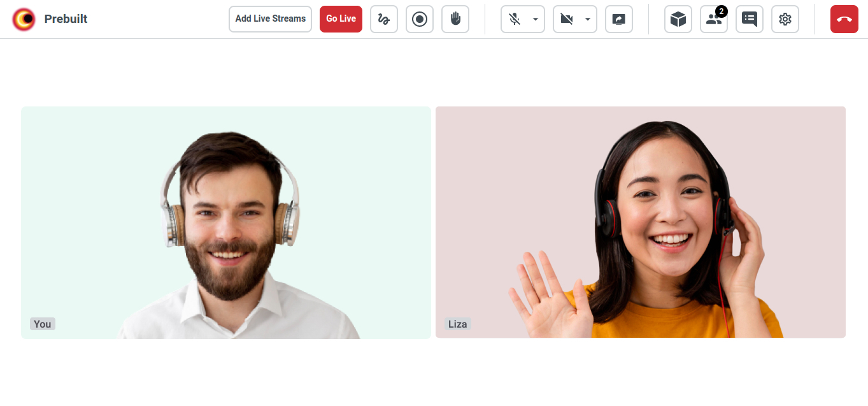Screen dimensions: 868x406
Task: Share screen using the screen share icon
Action: pos(619,19)
